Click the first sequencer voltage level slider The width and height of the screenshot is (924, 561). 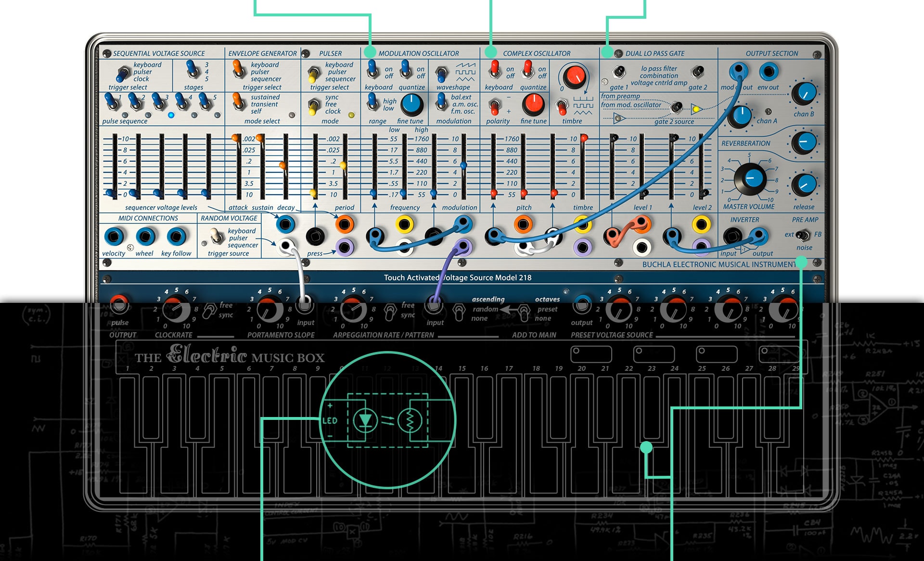[111, 194]
